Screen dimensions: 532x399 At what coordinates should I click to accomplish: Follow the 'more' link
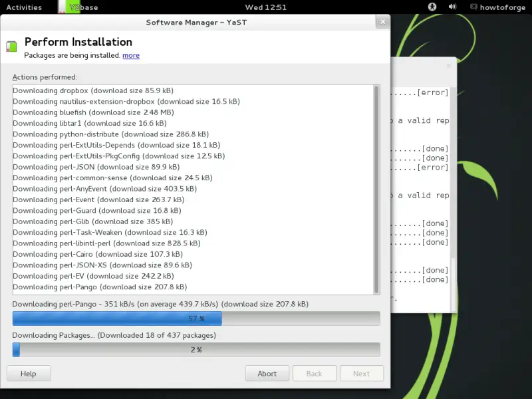[x=131, y=55]
